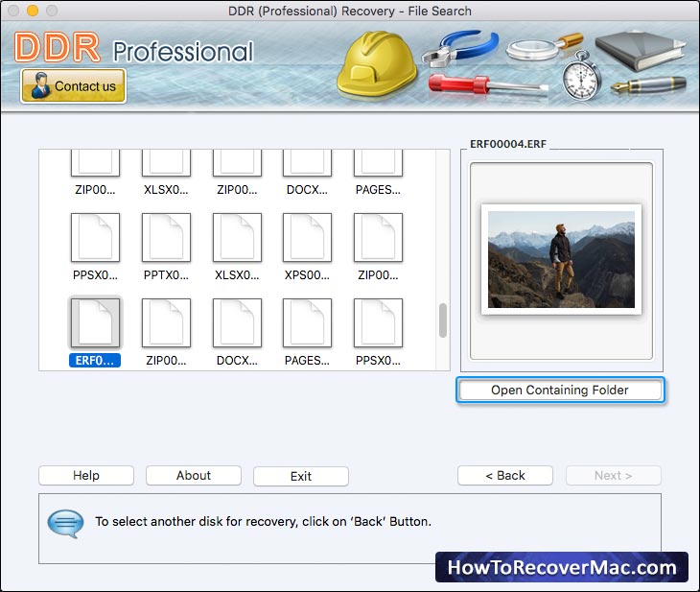Image resolution: width=700 pixels, height=592 pixels.
Task: Open the containing folder
Action: [560, 391]
